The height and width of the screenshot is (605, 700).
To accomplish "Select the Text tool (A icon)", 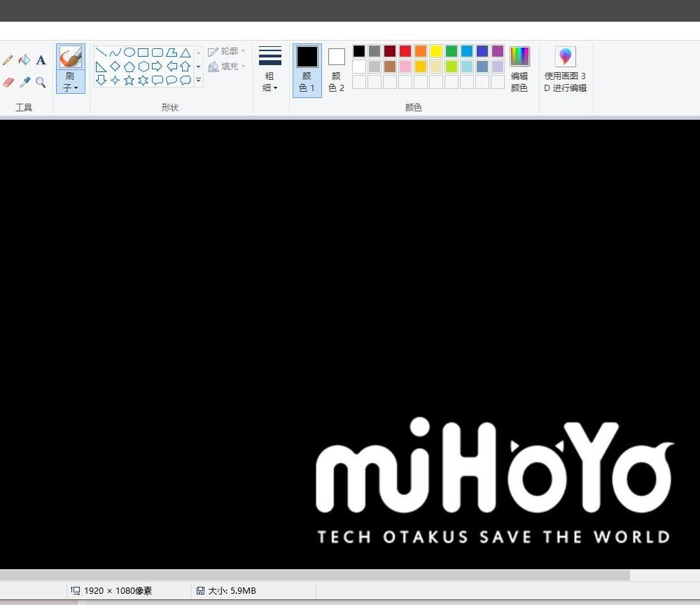I will pyautogui.click(x=41, y=60).
